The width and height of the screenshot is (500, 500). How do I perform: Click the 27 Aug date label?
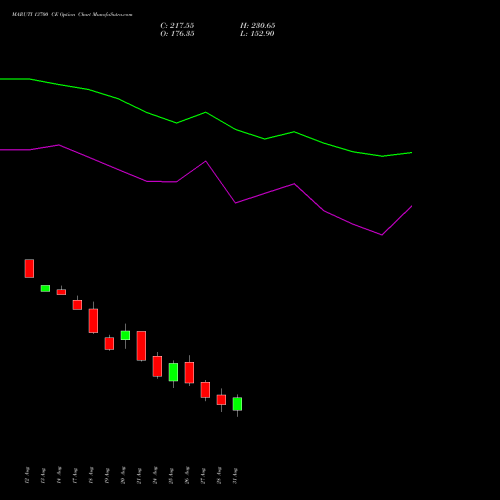(x=203, y=475)
